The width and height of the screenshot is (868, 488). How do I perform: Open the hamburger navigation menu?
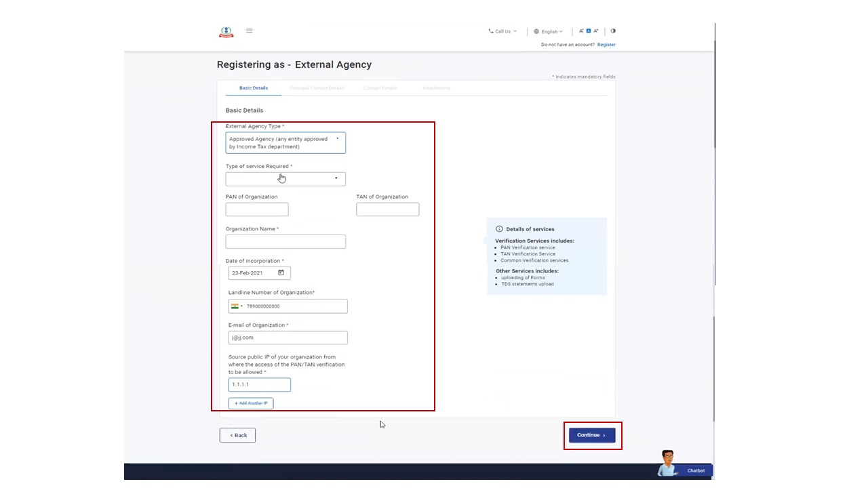click(249, 31)
